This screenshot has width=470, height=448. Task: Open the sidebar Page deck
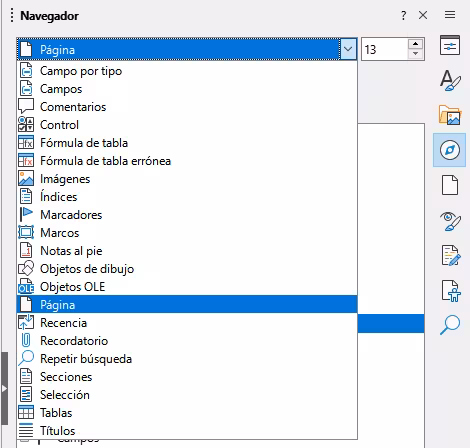click(450, 185)
